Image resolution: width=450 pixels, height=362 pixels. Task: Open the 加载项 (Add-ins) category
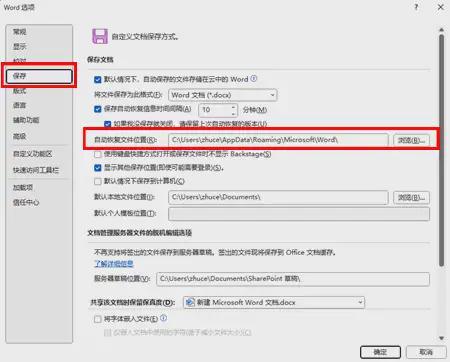tap(23, 187)
